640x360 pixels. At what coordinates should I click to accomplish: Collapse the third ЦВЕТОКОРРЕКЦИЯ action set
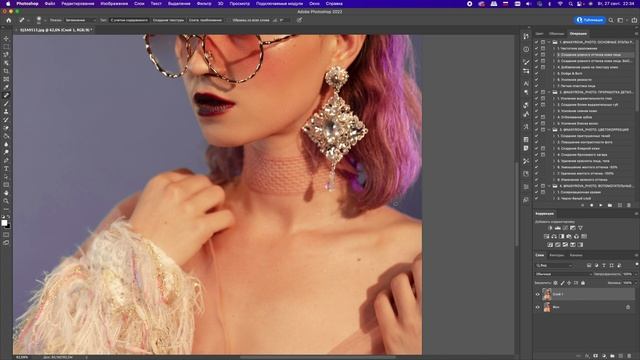(549, 130)
